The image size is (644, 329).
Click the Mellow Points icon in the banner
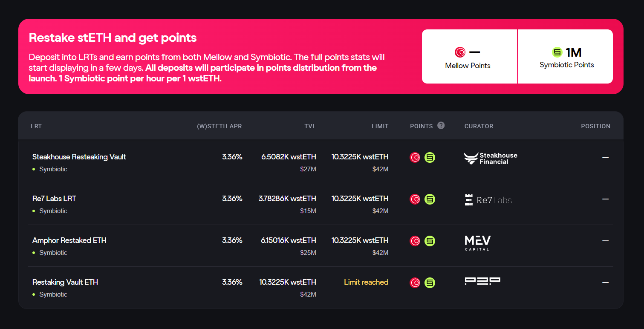(459, 52)
